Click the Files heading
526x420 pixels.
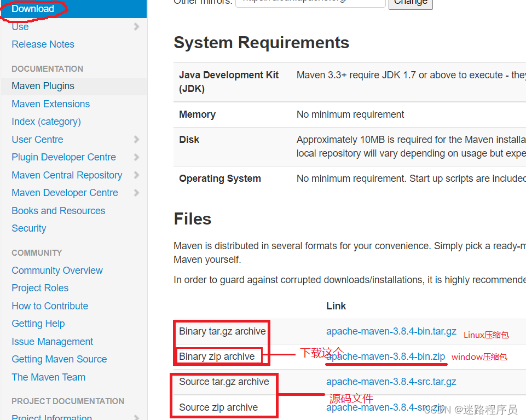pyautogui.click(x=193, y=219)
